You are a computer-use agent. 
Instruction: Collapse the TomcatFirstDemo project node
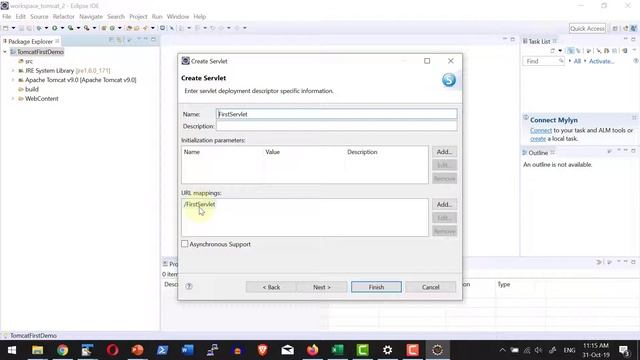(5, 52)
